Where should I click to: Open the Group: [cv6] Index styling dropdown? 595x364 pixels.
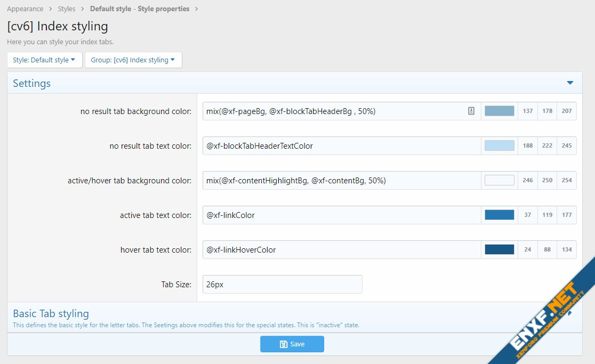pos(133,60)
